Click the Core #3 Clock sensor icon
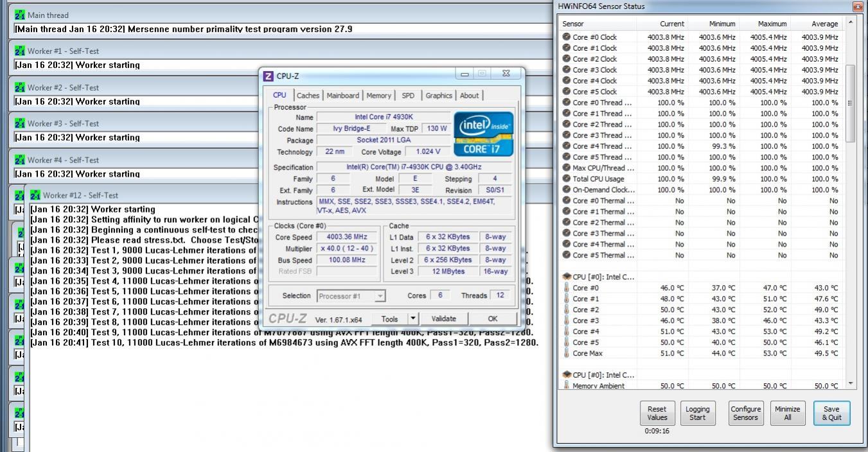Screen dimensions: 868x452 click(567, 69)
